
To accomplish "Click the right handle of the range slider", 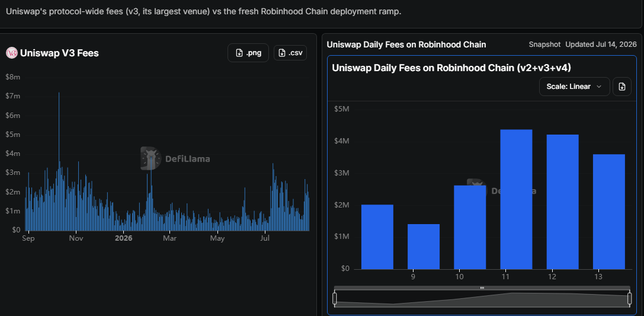I will tap(630, 299).
